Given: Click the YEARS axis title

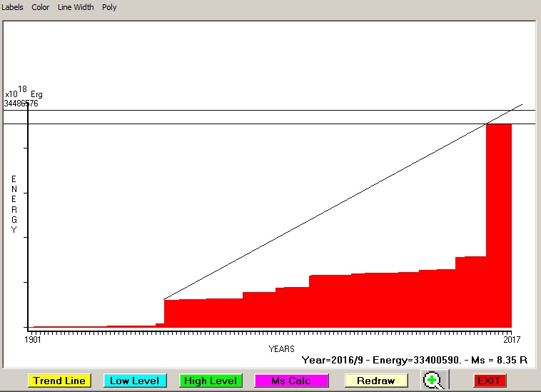Looking at the screenshot, I should (x=281, y=349).
